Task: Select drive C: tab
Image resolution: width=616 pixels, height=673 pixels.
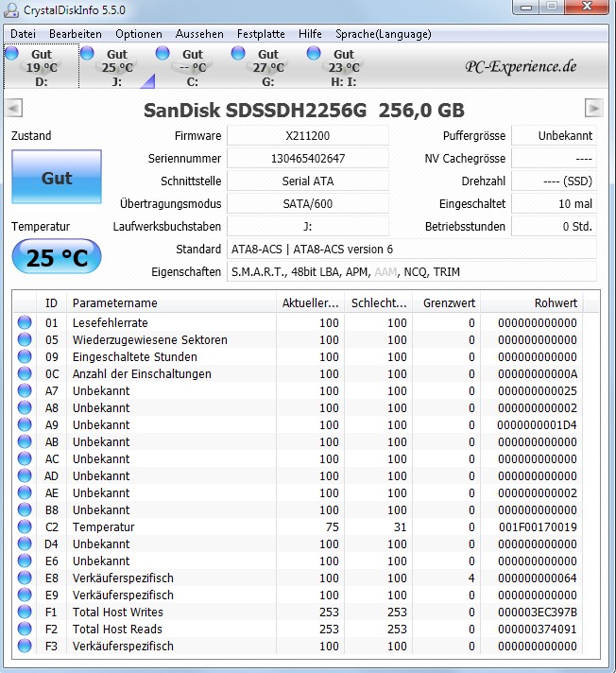Action: pyautogui.click(x=193, y=66)
